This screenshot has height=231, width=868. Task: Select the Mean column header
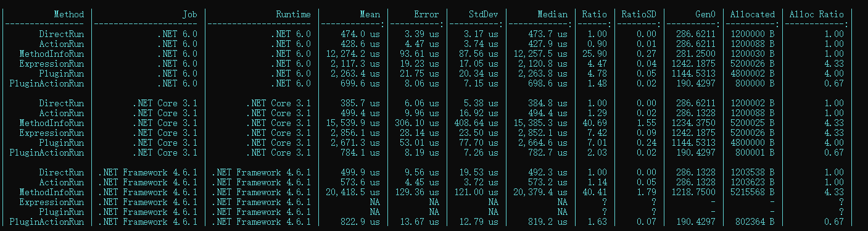pos(370,14)
